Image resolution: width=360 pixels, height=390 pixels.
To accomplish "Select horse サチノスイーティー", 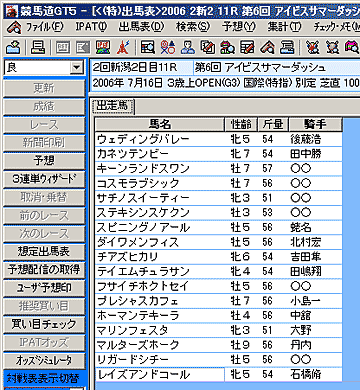I will [160, 198].
